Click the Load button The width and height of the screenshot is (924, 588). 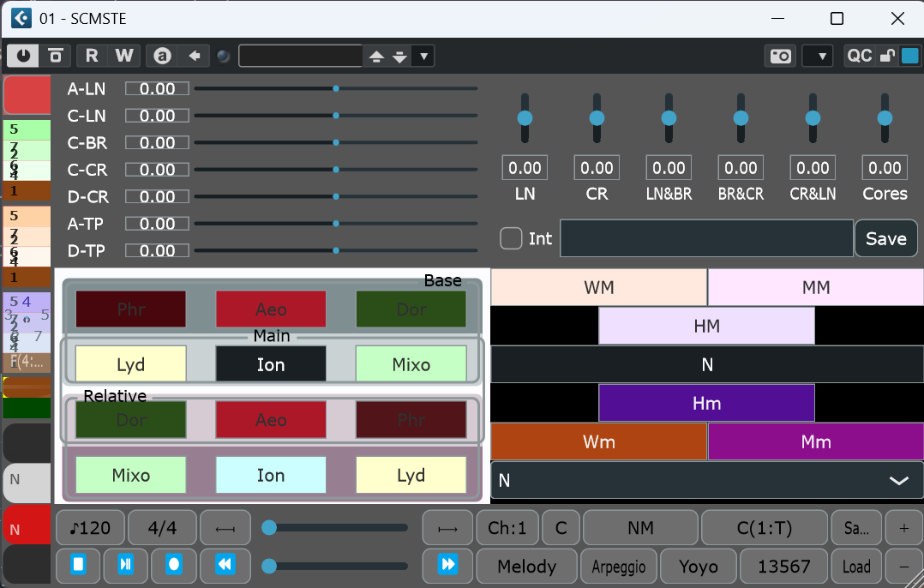click(856, 567)
